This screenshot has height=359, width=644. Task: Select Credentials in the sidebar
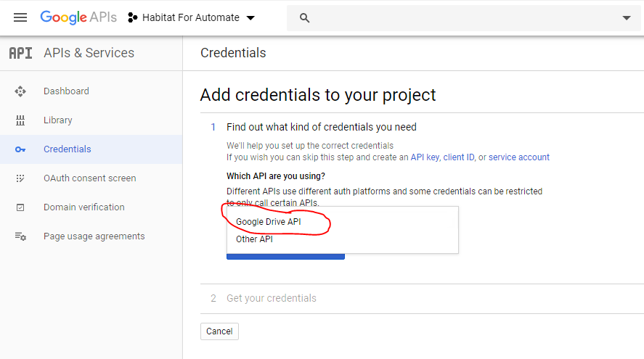(x=91, y=149)
